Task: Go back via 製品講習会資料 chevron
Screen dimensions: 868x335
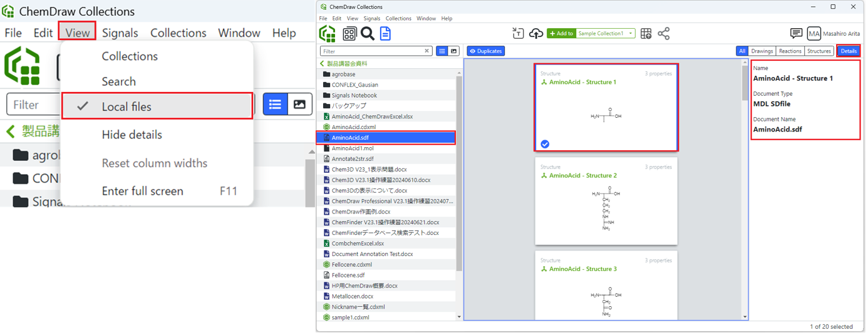Action: click(323, 63)
